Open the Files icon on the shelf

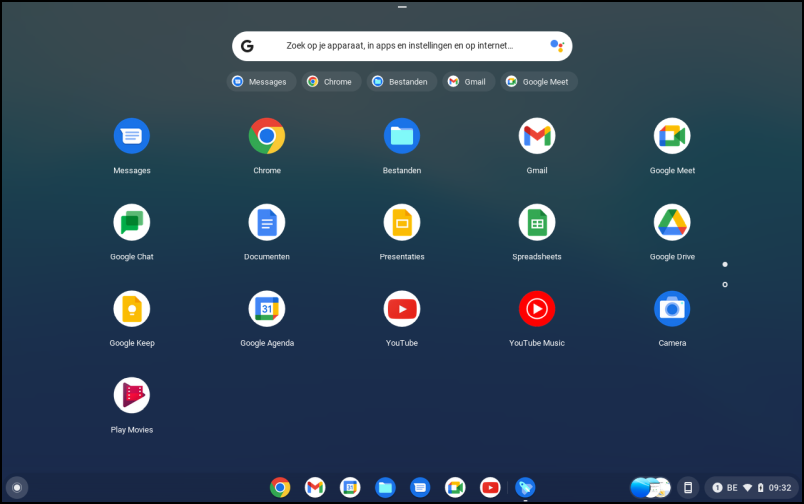tap(385, 488)
